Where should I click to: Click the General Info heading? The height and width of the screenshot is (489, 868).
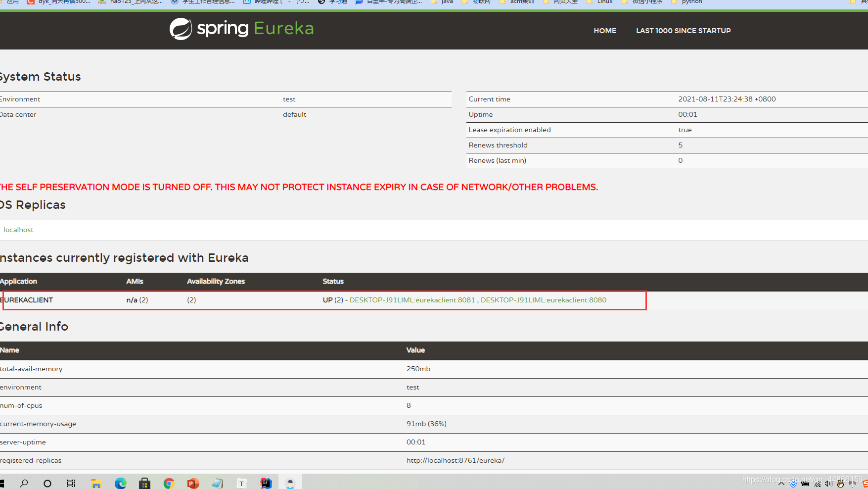point(34,327)
